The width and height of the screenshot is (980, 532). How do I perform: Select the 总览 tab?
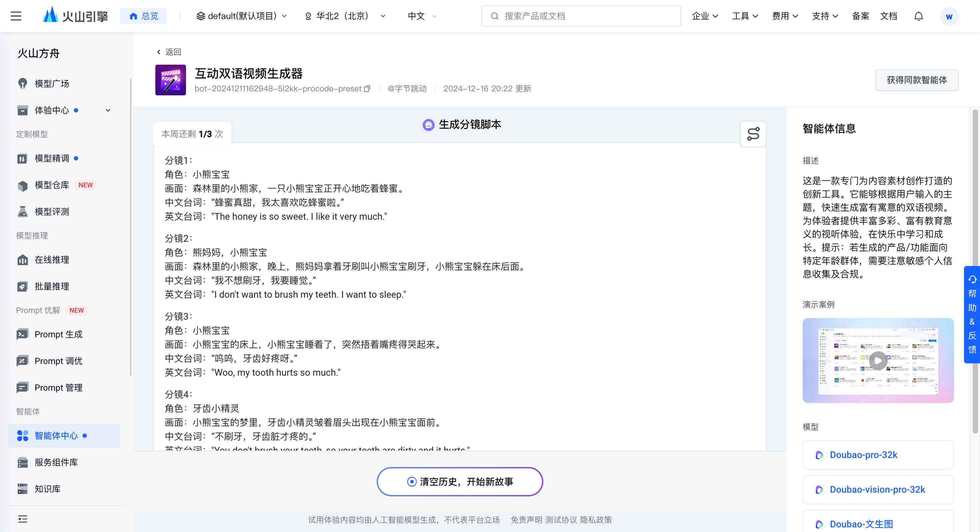click(x=143, y=16)
